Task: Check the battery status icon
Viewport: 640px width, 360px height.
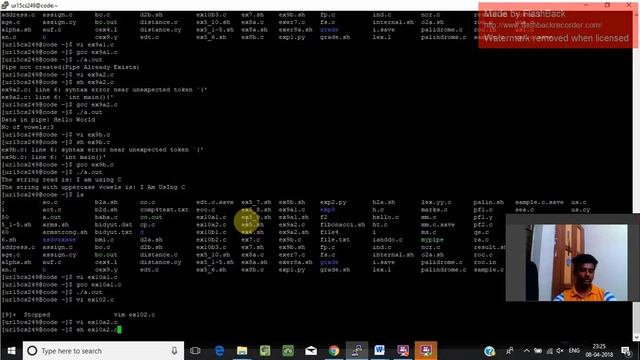Action: [x=538, y=351]
